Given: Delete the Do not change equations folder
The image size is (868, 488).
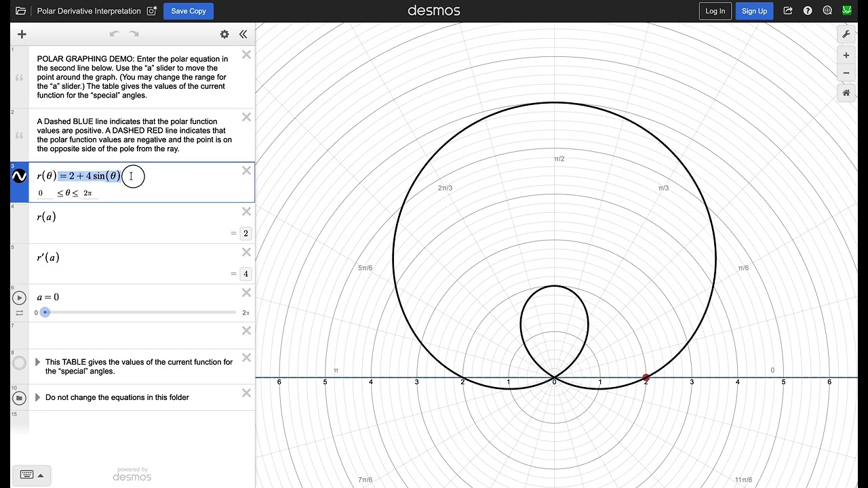Looking at the screenshot, I should [247, 393].
